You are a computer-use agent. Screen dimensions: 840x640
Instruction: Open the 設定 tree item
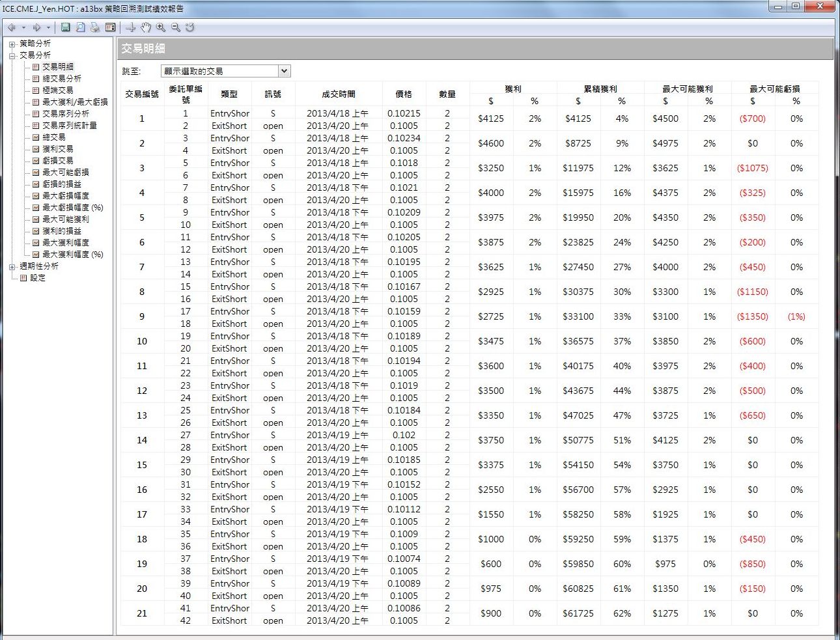tap(38, 278)
